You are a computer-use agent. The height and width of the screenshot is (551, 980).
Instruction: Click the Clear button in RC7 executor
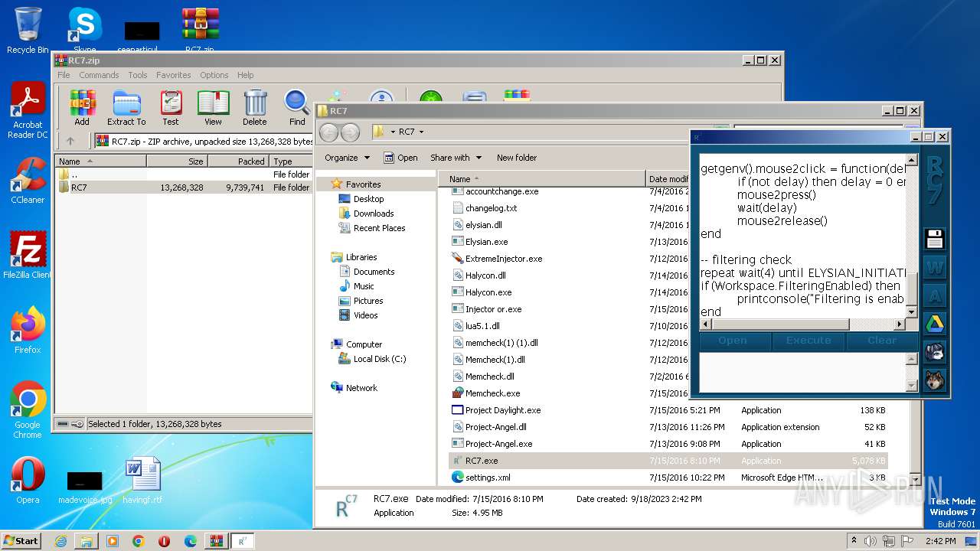[x=882, y=341]
